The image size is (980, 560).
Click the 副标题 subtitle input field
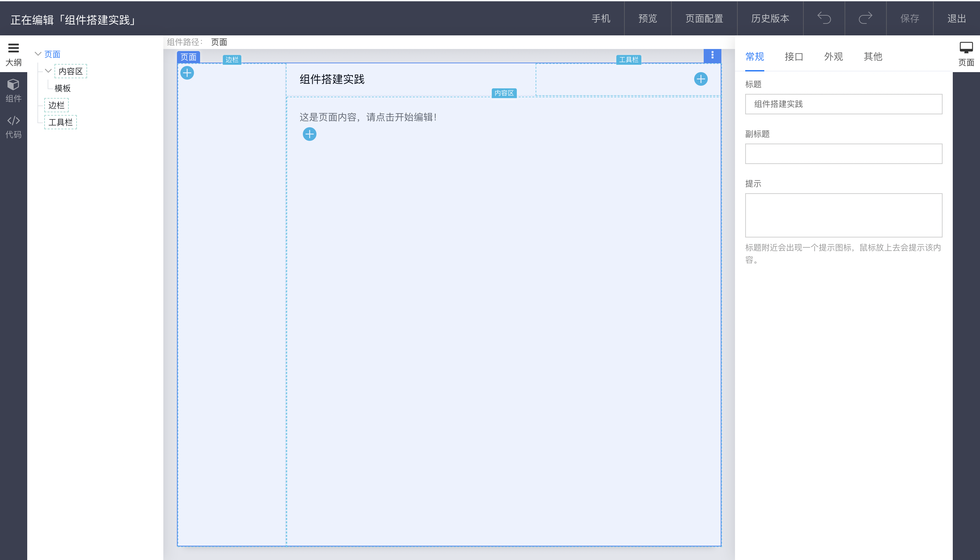(844, 153)
